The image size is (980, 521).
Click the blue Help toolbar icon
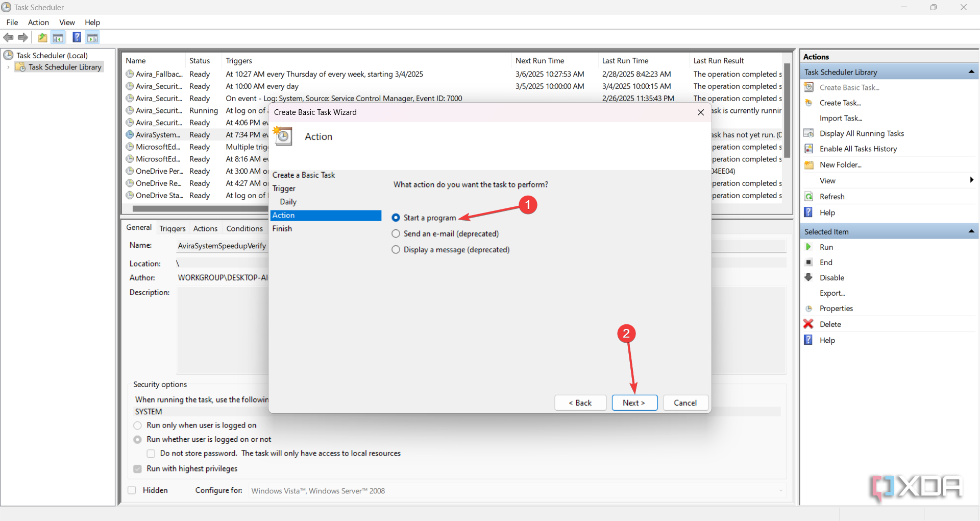(x=77, y=37)
